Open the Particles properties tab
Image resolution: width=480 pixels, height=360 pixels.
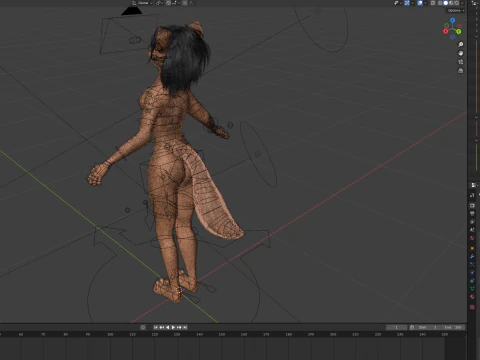coord(472,264)
